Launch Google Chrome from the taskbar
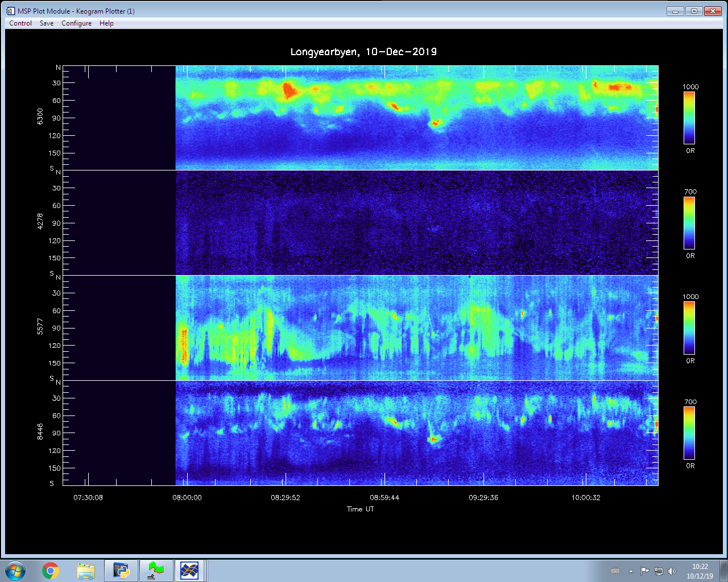Screen dimensions: 728x582 tap(51, 571)
